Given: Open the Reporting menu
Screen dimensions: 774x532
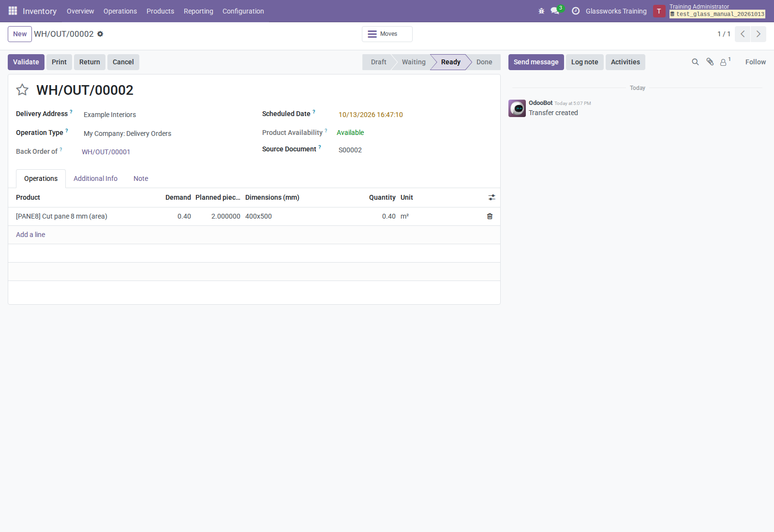Looking at the screenshot, I should pyautogui.click(x=198, y=11).
